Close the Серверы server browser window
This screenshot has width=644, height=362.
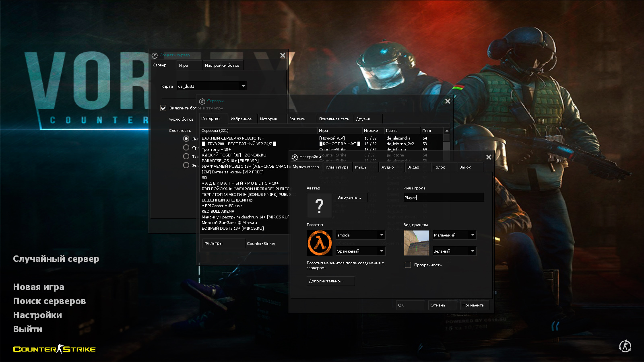[448, 101]
